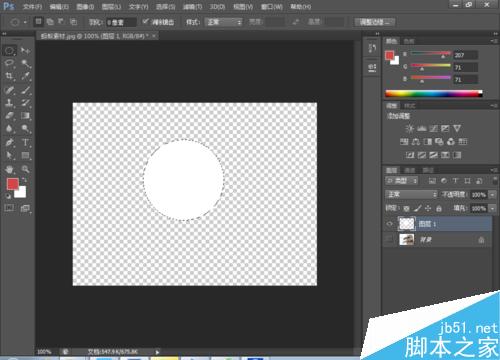Select the Crop tool

tap(9, 76)
